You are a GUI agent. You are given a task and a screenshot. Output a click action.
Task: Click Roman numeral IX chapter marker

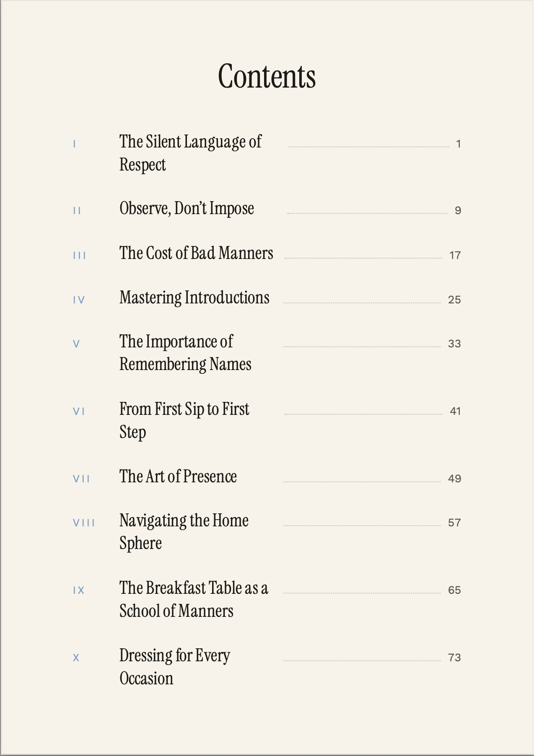pos(79,590)
